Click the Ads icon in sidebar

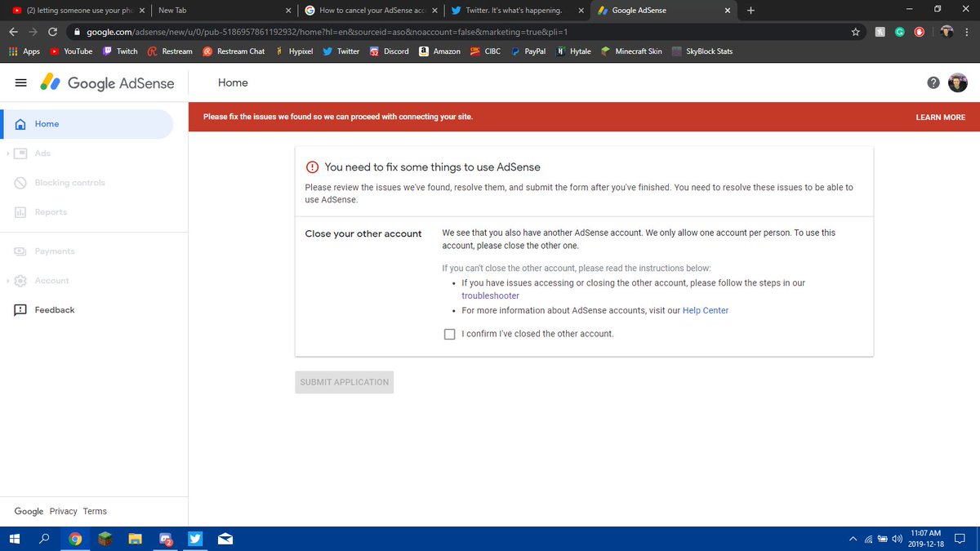coord(21,153)
